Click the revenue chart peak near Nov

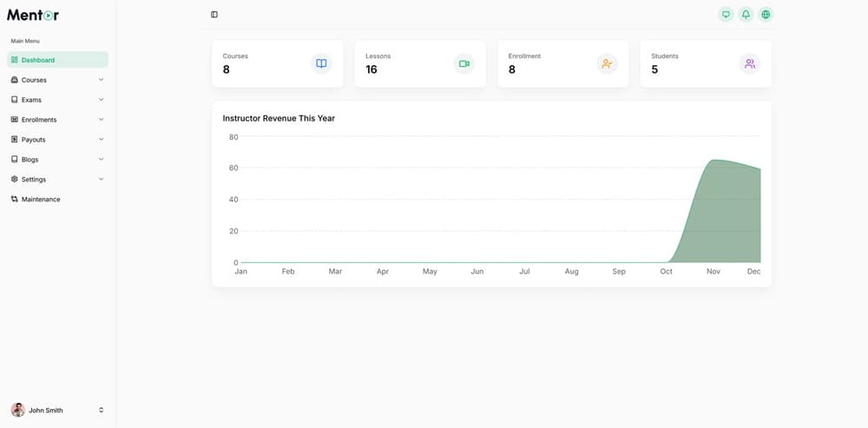(713, 161)
